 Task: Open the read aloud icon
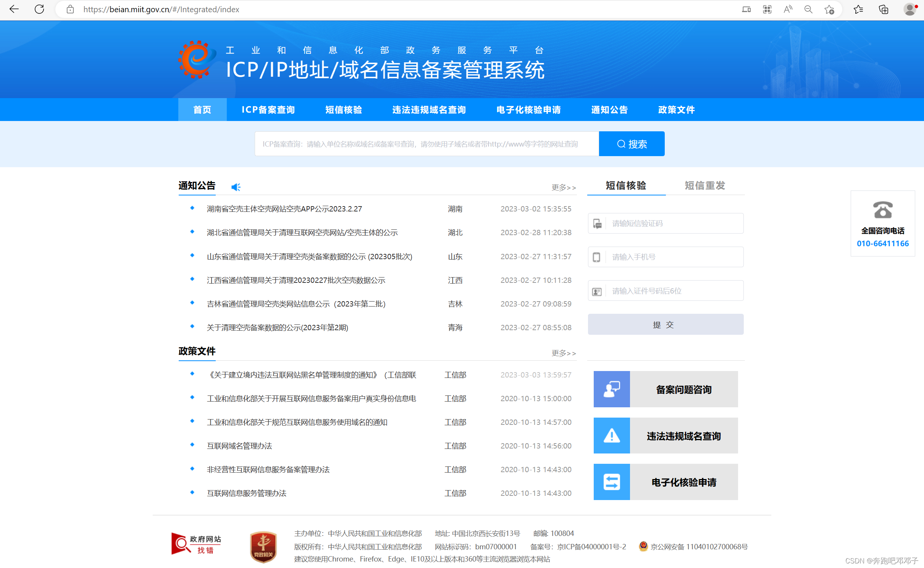pyautogui.click(x=788, y=9)
